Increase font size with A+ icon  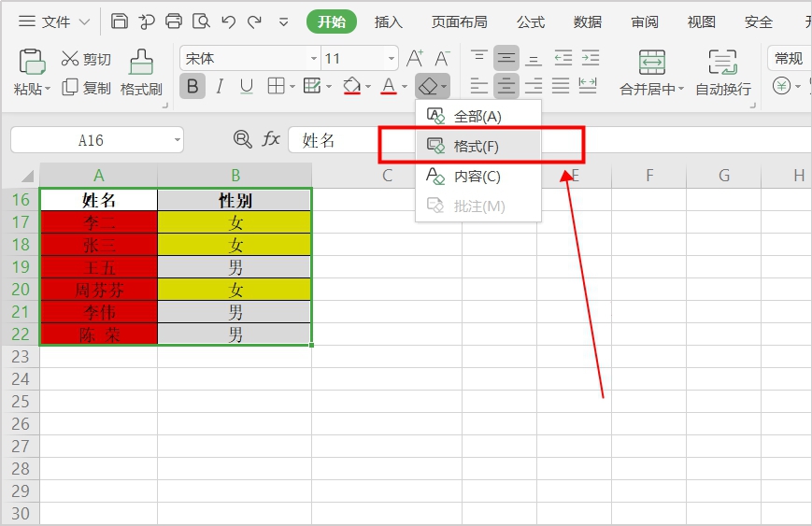click(x=415, y=59)
